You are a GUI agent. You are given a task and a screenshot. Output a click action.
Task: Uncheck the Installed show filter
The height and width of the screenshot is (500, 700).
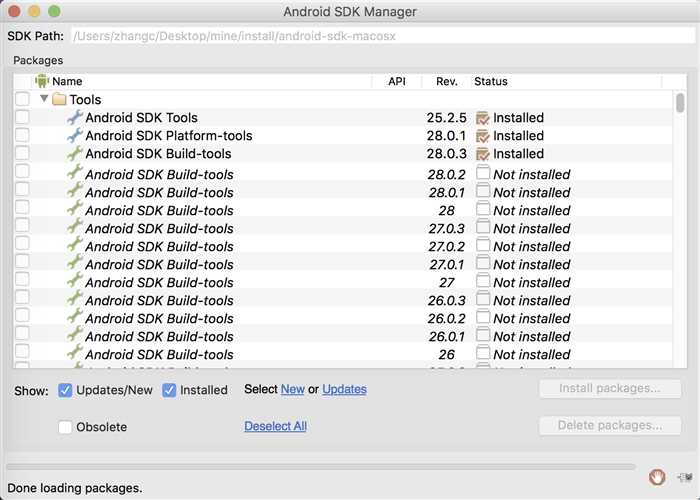click(x=169, y=390)
